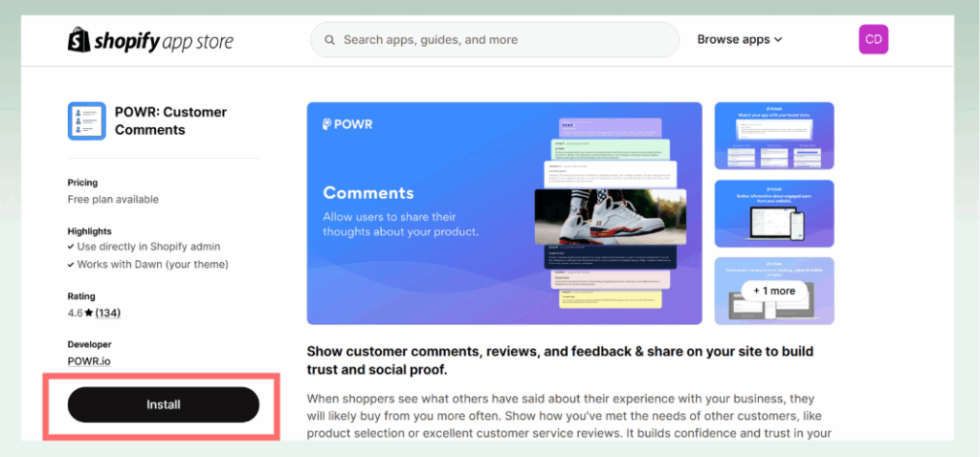
Task: Click the 4.6 rating value
Action: [x=75, y=313]
